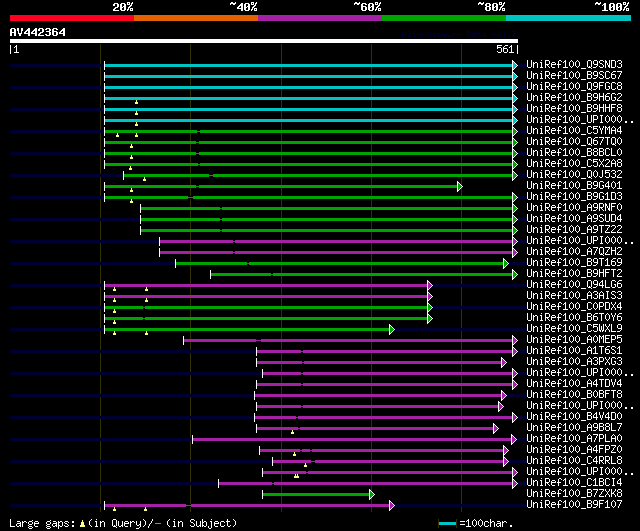Viewport: 640px width, 531px height.
Task: Click the green arrowhead ending the C5WXL9 alignment
Action: (x=392, y=329)
